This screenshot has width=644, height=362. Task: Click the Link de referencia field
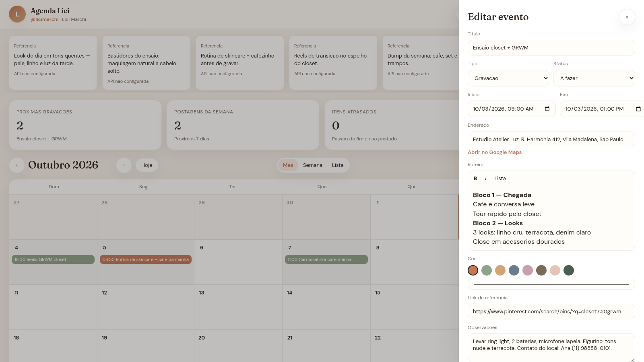pyautogui.click(x=551, y=312)
